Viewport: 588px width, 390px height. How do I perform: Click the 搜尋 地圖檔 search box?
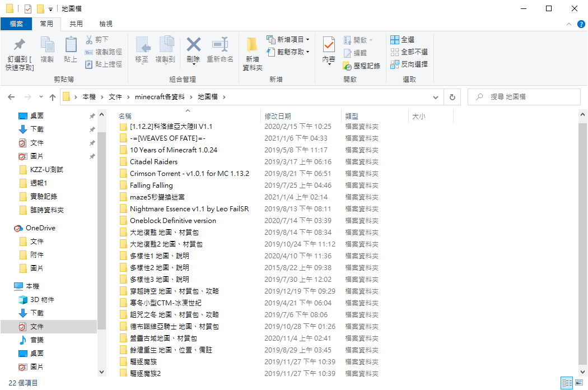click(524, 97)
